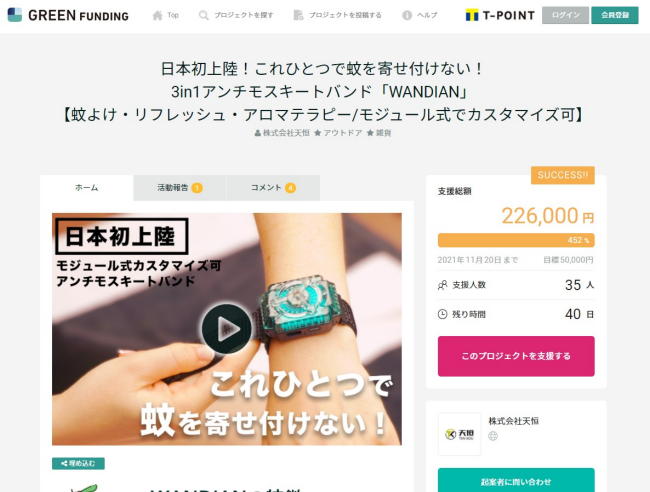Screen dimensions: 650x492
Task: Click the Green Funding logo icon
Action: (x=15, y=15)
